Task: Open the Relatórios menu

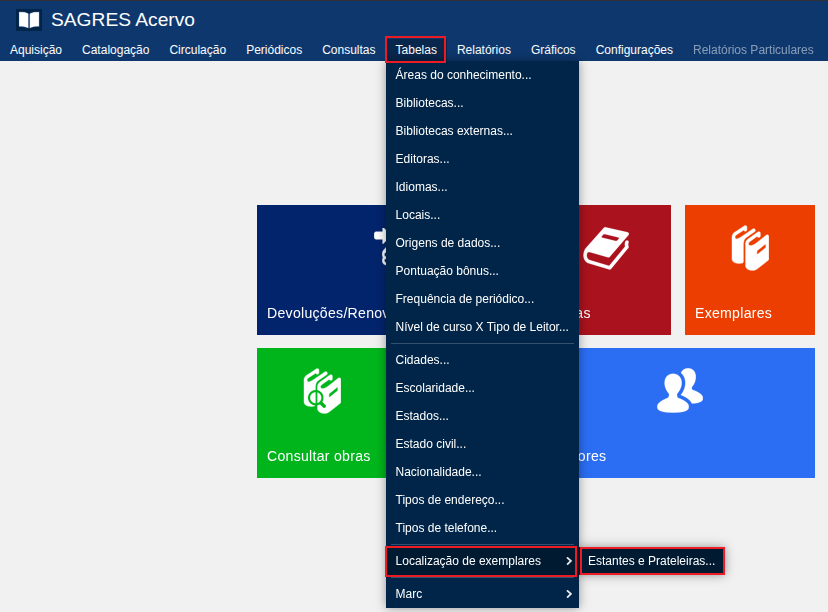Action: [484, 50]
